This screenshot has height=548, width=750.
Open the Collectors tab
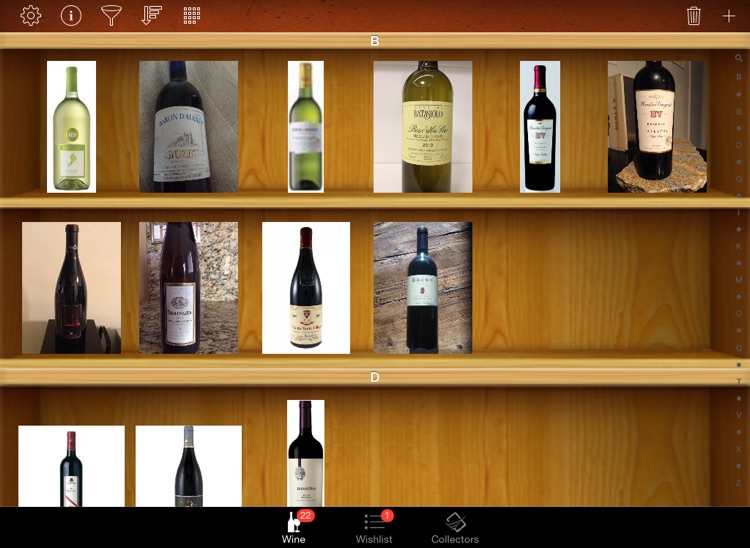pyautogui.click(x=455, y=528)
